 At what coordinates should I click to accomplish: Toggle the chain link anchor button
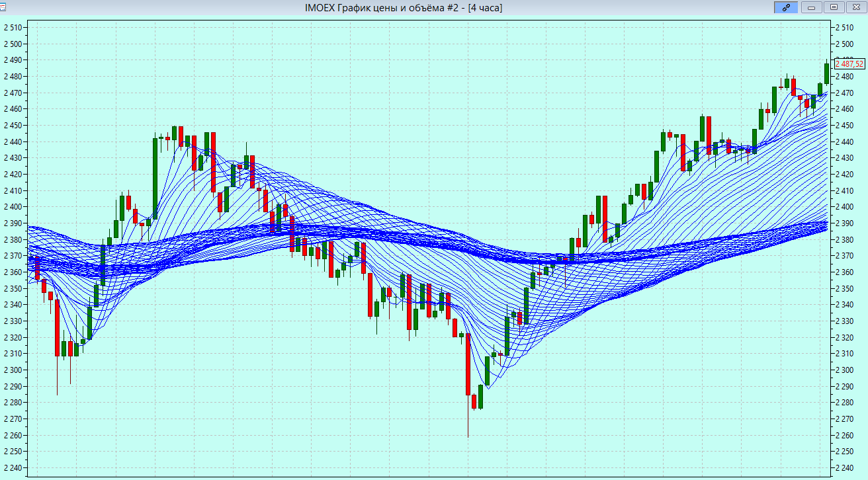785,7
